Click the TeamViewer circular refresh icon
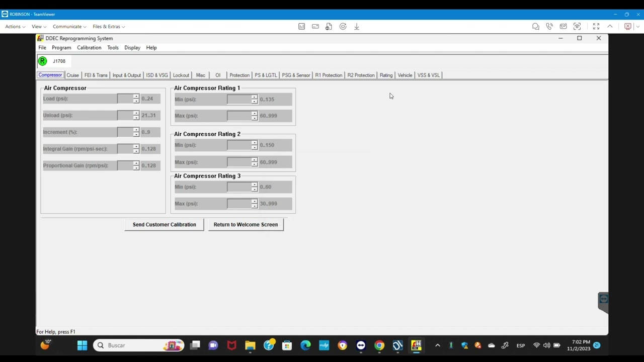644x362 pixels. coord(343,27)
